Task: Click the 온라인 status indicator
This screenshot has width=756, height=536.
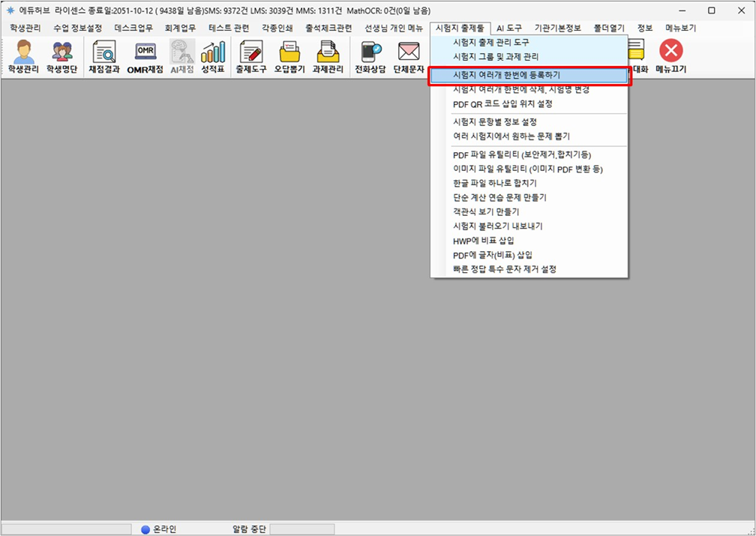Action: pyautogui.click(x=158, y=529)
